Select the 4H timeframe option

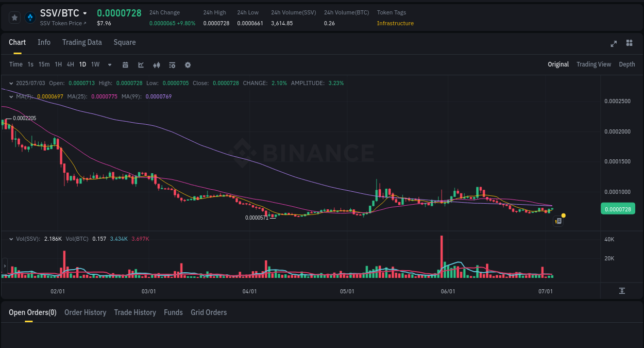(70, 64)
